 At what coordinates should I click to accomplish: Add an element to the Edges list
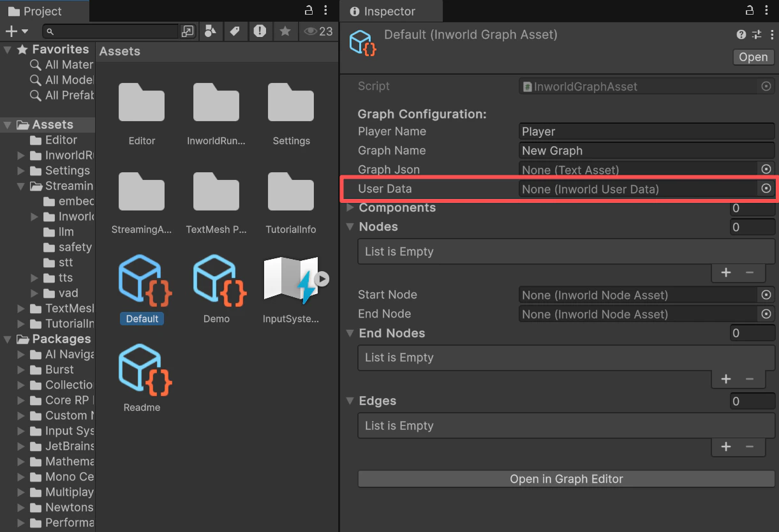click(726, 447)
